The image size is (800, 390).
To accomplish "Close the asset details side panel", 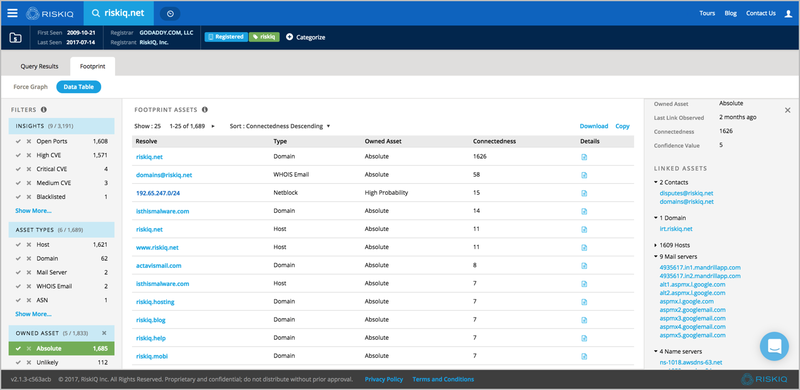I will [787, 110].
